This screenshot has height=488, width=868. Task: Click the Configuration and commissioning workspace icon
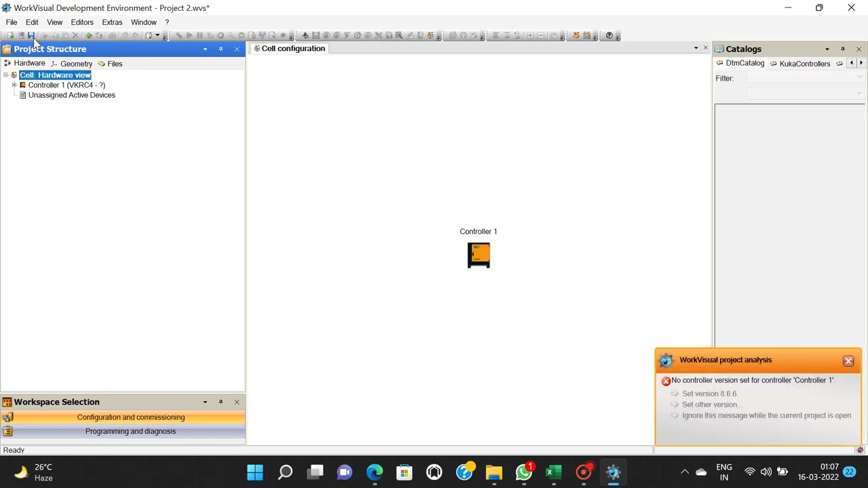tap(8, 418)
